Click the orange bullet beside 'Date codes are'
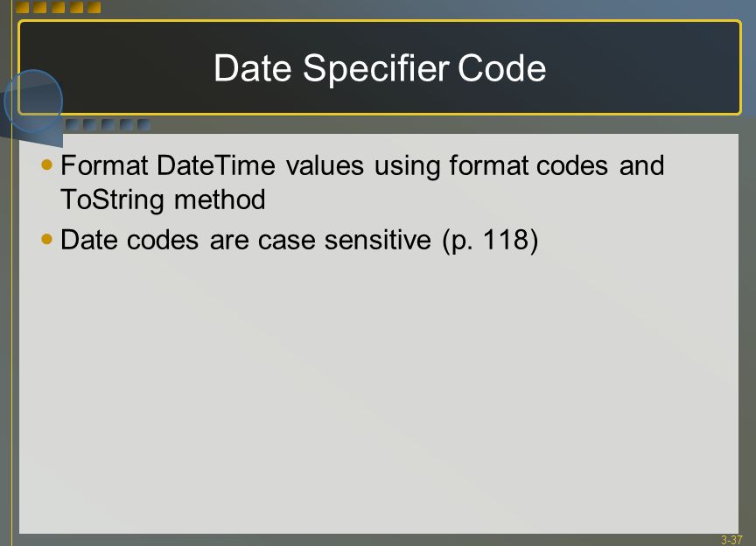Viewport: 756px width, 546px height. click(x=46, y=239)
